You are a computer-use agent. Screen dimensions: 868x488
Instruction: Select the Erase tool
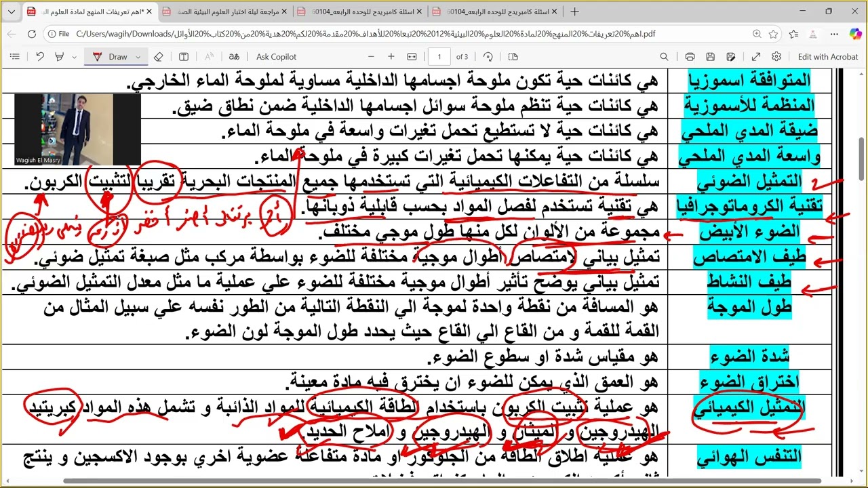pos(159,57)
